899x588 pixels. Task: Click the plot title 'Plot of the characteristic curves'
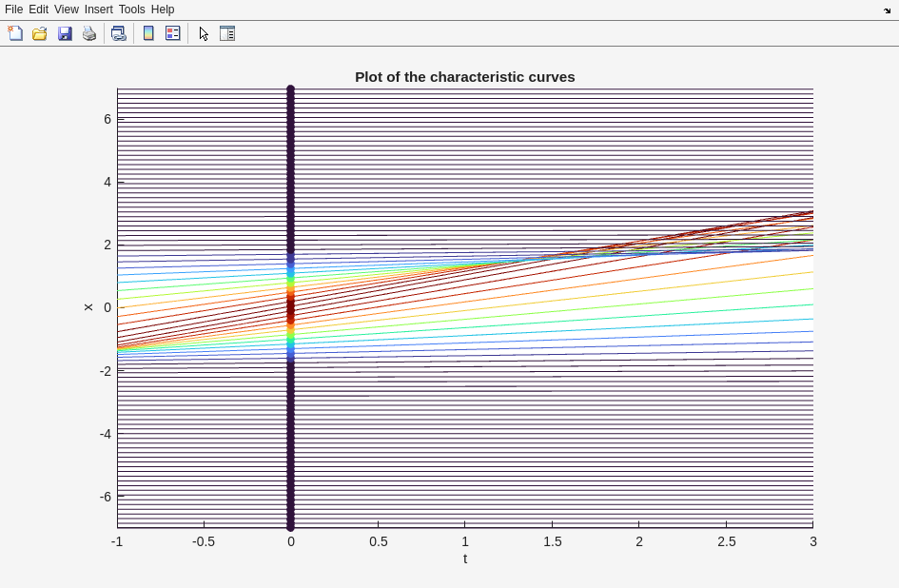(x=464, y=77)
